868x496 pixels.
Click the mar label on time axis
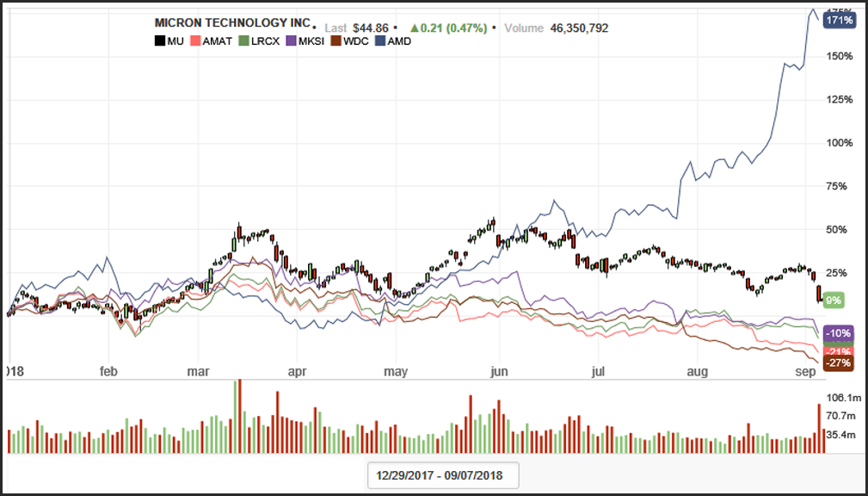point(198,372)
